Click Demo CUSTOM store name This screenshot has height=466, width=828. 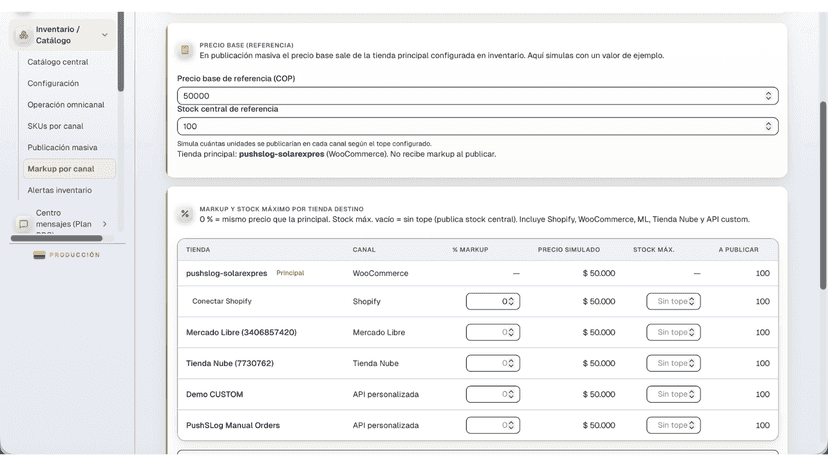[x=214, y=394]
